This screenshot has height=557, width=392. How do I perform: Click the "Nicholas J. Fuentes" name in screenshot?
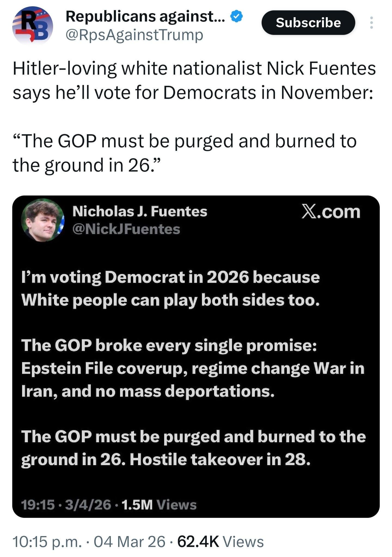coord(140,212)
